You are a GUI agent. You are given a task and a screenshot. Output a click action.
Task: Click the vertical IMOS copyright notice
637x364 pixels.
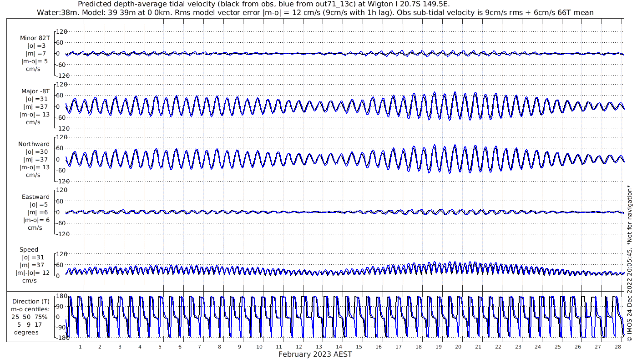coord(629,263)
